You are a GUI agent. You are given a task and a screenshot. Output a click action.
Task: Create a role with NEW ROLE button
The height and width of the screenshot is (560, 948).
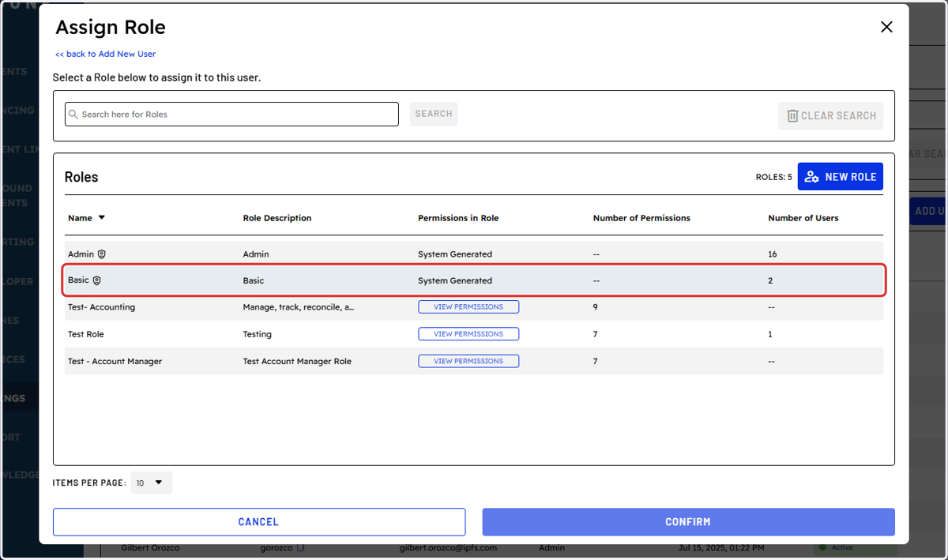841,177
